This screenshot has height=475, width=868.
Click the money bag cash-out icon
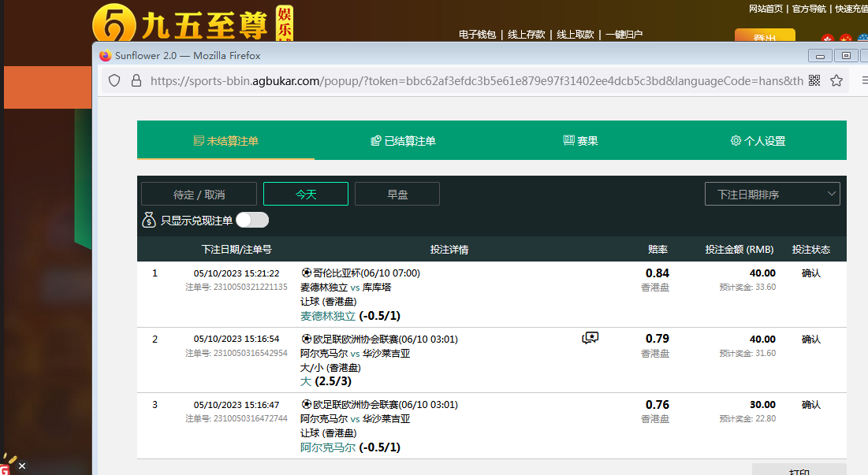coord(149,221)
